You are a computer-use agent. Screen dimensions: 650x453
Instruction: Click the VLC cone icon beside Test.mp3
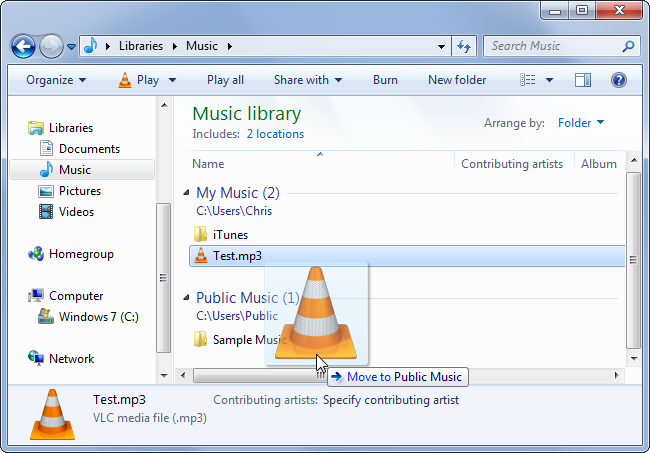201,255
